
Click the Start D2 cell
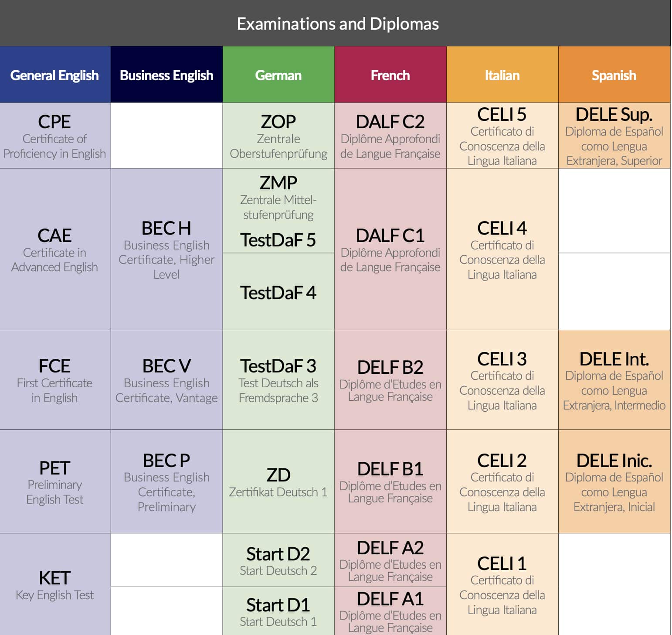(278, 560)
